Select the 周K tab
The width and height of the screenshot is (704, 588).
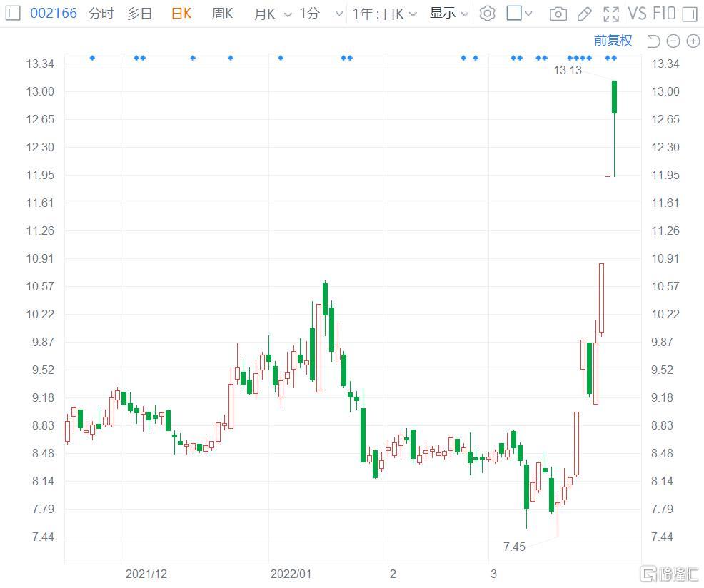pos(222,14)
